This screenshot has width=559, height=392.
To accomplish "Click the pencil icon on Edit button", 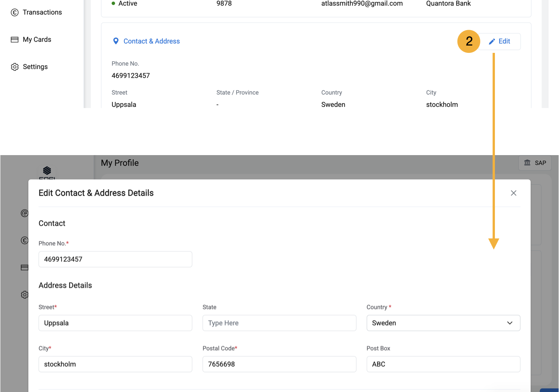I will 492,42.
